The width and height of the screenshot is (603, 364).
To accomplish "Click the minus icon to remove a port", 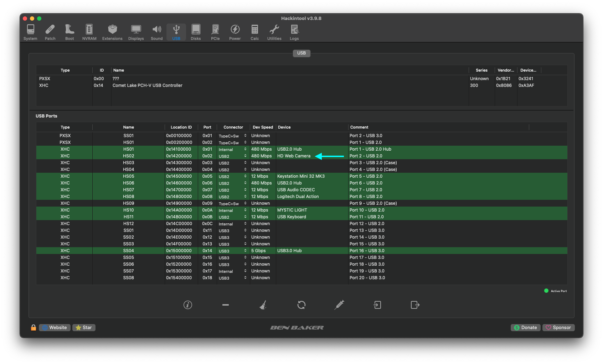I will pos(225,305).
